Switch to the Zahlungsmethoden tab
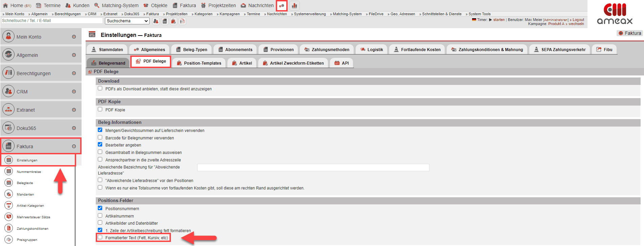Viewport: 644px width, 246px height. tap(327, 50)
